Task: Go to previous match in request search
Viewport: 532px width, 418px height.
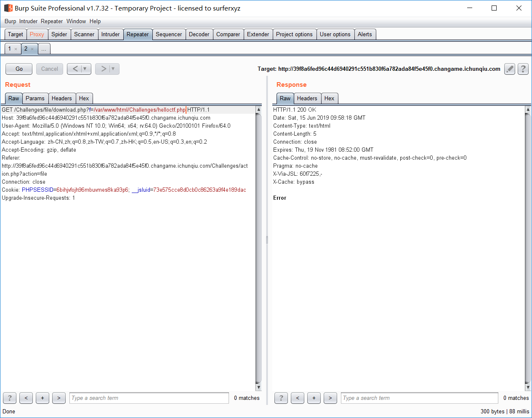Action: (x=26, y=398)
